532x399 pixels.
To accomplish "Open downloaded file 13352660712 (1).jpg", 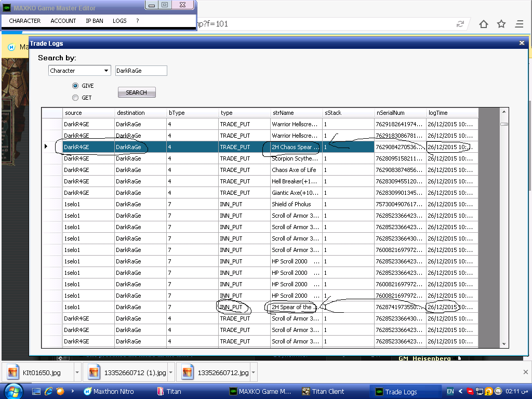I will (126, 373).
